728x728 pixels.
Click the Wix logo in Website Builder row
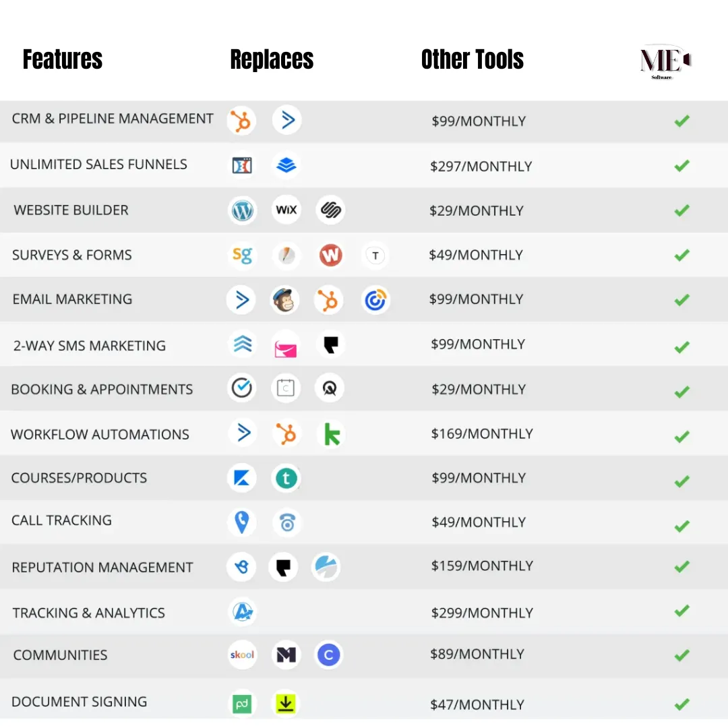[286, 210]
